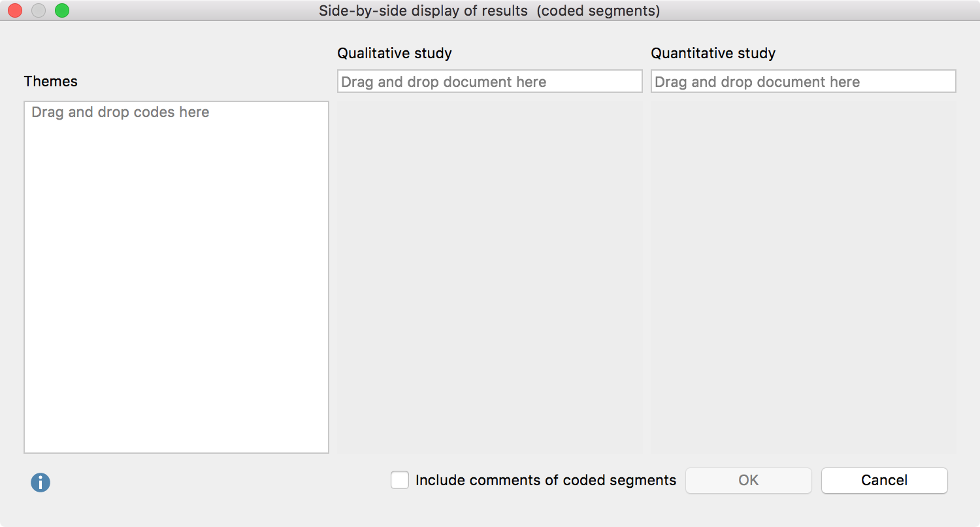Click the Themes heading label

[x=51, y=82]
